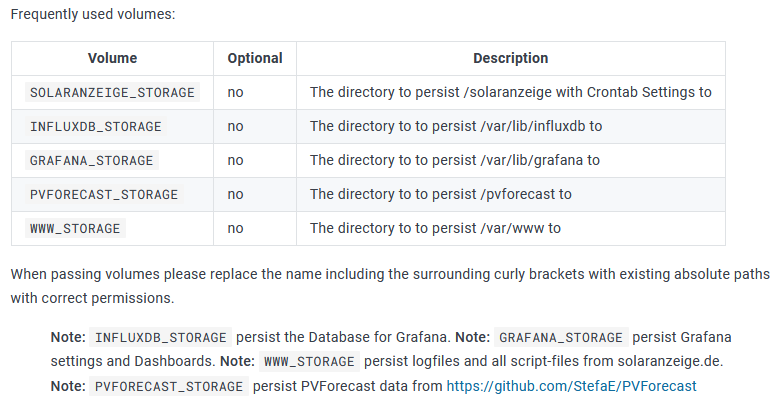The image size is (779, 413).
Task: Select PVFORECAST_STORAGE code label in the table
Action: (104, 194)
